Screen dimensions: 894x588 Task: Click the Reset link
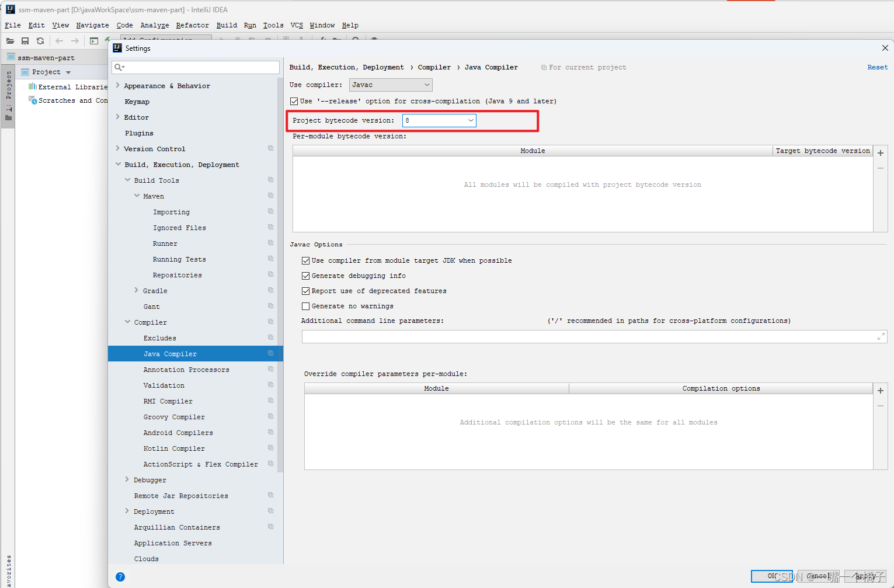click(x=878, y=67)
